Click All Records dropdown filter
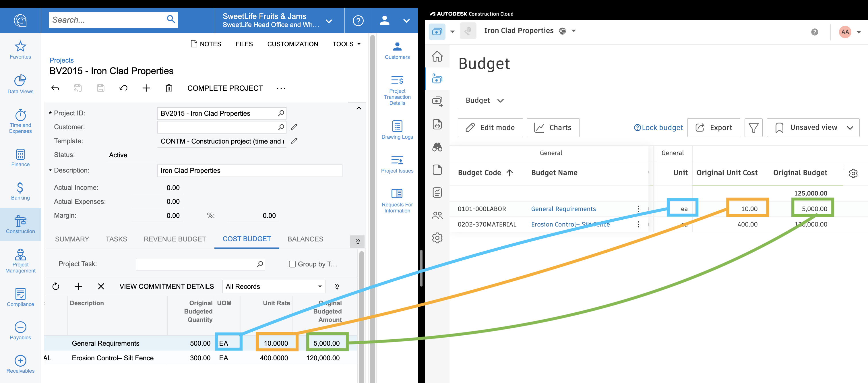Image resolution: width=868 pixels, height=383 pixels. pyautogui.click(x=274, y=287)
